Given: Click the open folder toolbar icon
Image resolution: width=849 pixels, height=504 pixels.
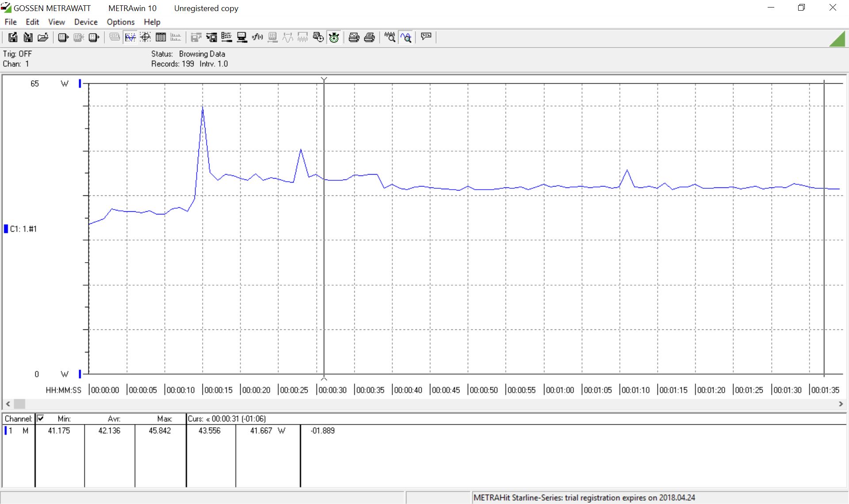Looking at the screenshot, I should pos(43,38).
